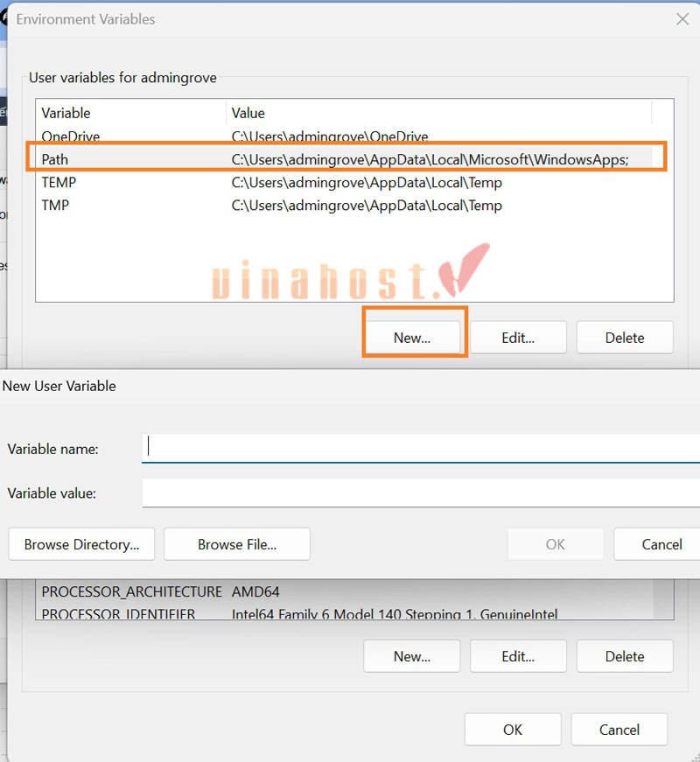Click the Value column header

(x=437, y=113)
